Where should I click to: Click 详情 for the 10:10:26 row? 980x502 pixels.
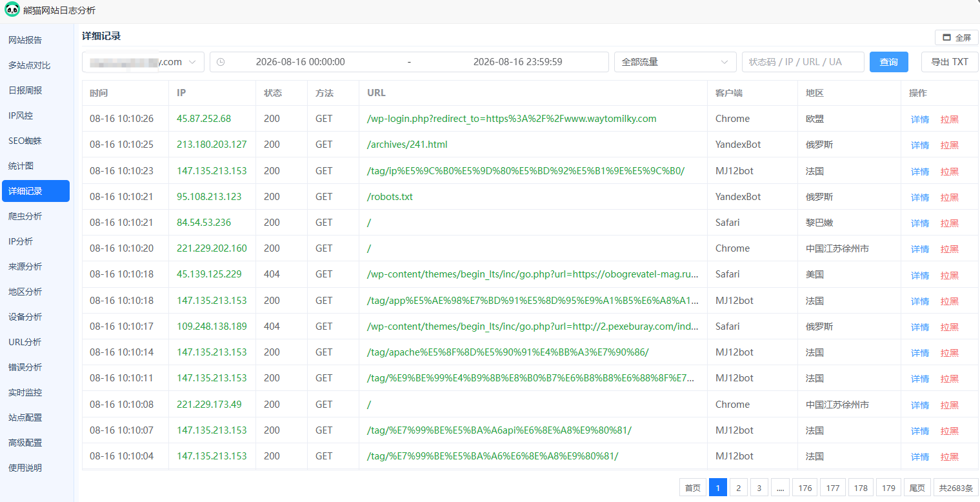pos(920,119)
